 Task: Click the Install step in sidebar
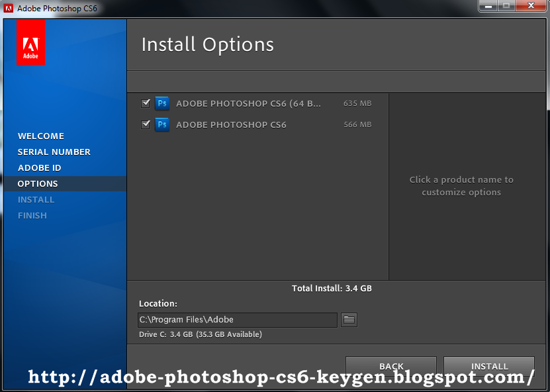click(36, 199)
